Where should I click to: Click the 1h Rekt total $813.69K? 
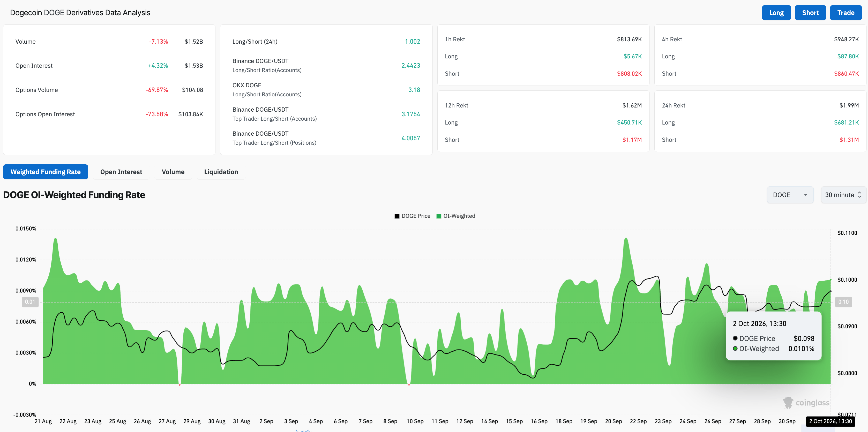[630, 39]
